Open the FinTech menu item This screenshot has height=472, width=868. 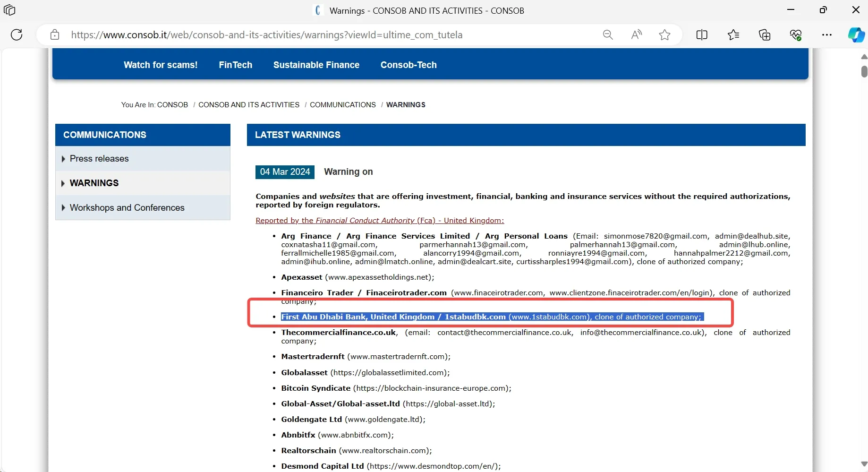coord(236,65)
